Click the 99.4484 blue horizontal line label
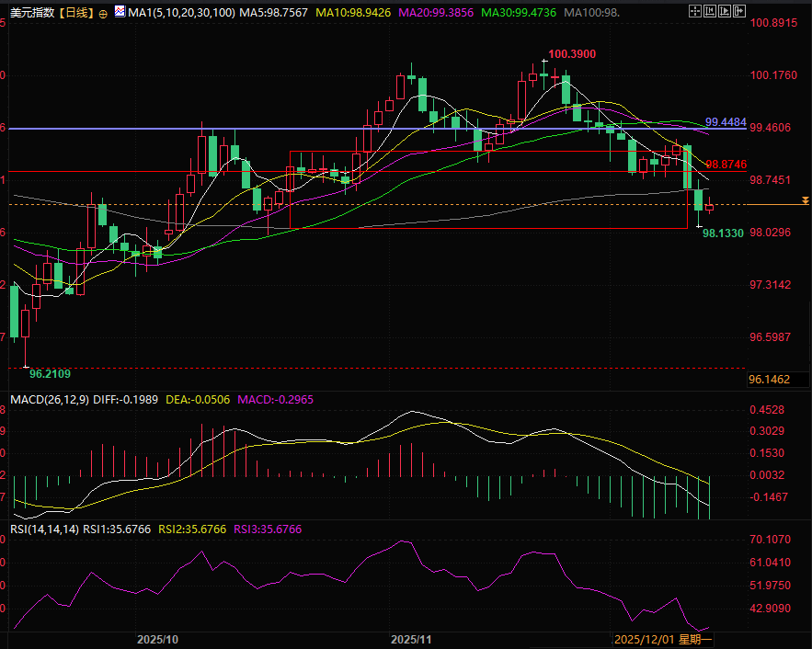This screenshot has height=649, width=812. point(726,121)
